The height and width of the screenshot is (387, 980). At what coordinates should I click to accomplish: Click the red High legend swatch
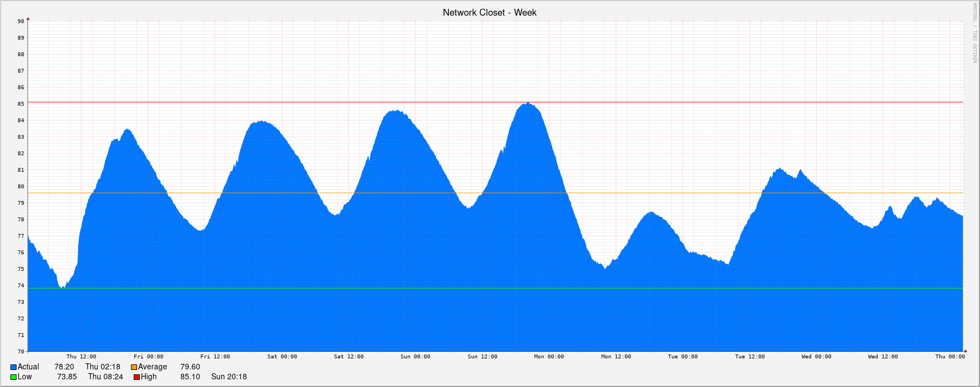click(x=136, y=377)
